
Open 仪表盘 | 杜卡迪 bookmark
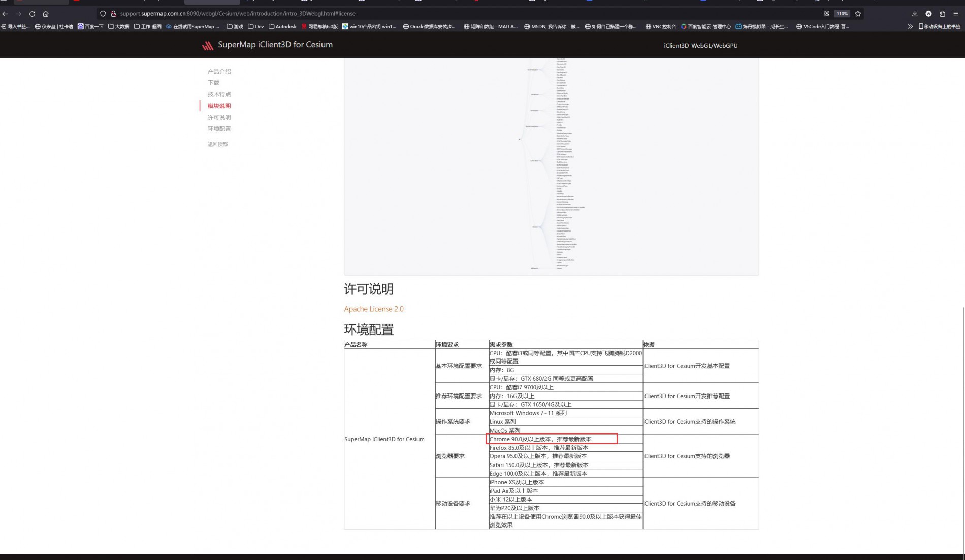(x=54, y=26)
